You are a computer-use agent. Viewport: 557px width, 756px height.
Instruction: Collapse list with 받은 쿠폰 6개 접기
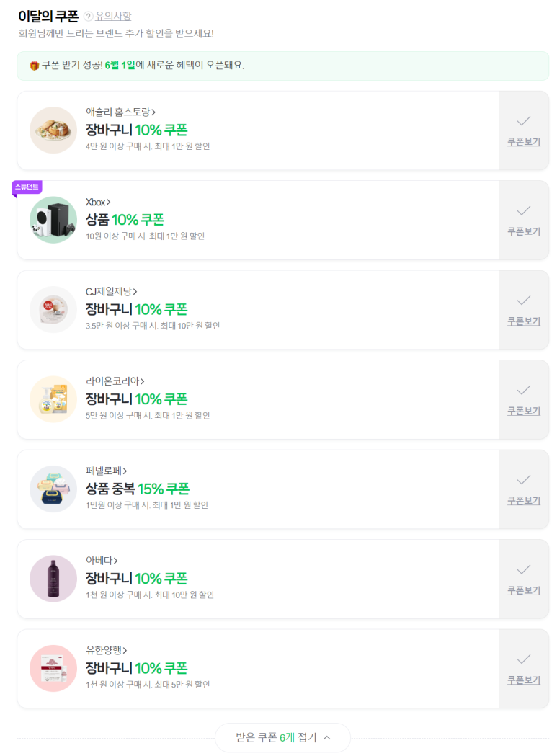pyautogui.click(x=282, y=737)
